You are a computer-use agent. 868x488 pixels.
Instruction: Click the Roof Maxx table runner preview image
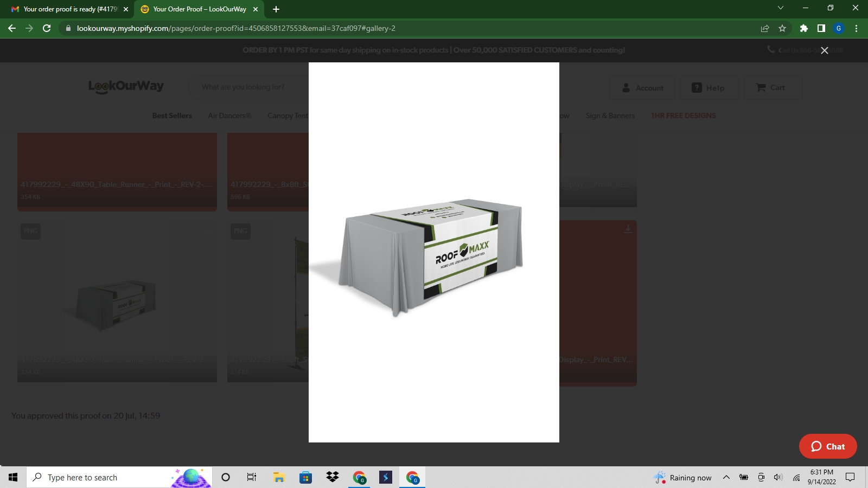point(434,252)
